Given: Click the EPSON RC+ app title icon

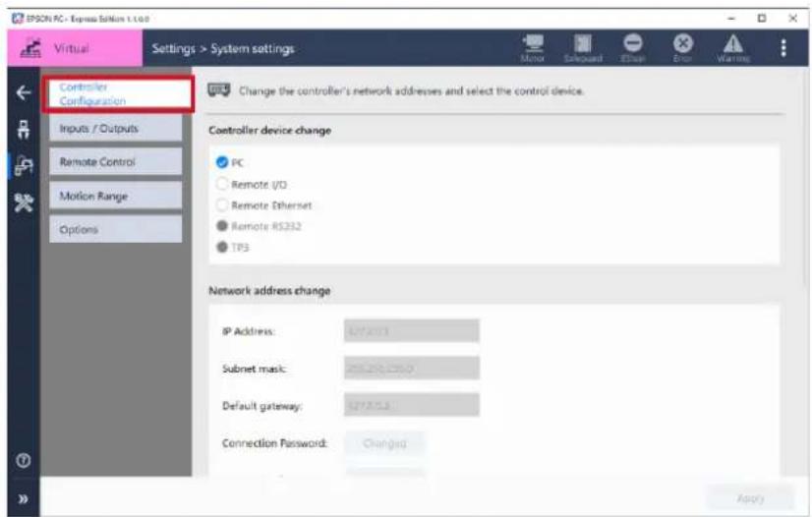Looking at the screenshot, I should tap(17, 19).
